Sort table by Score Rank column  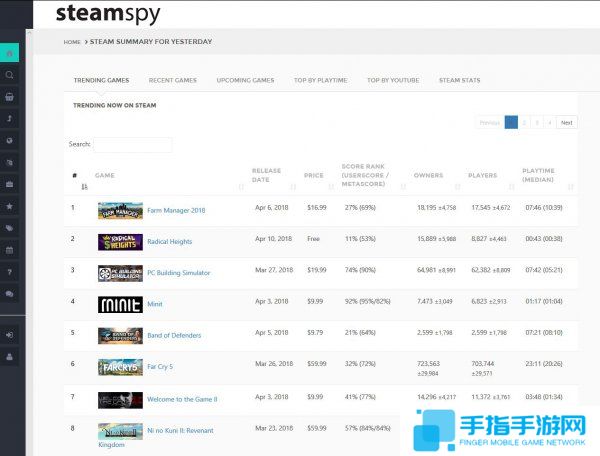coord(373,176)
